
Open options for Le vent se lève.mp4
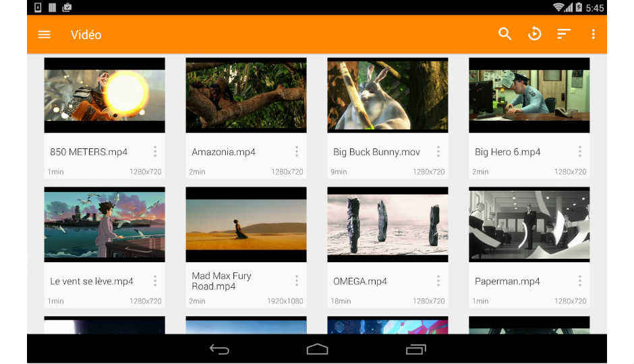point(155,281)
